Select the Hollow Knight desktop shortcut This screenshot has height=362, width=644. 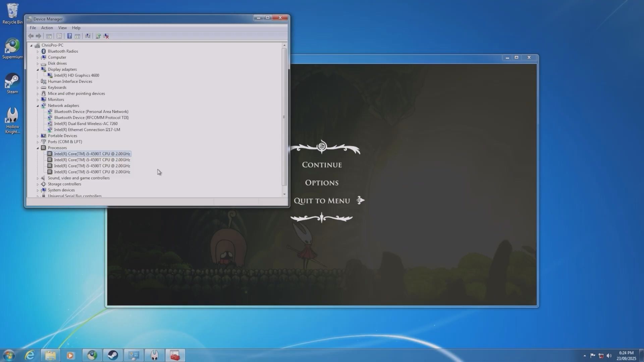point(12,121)
